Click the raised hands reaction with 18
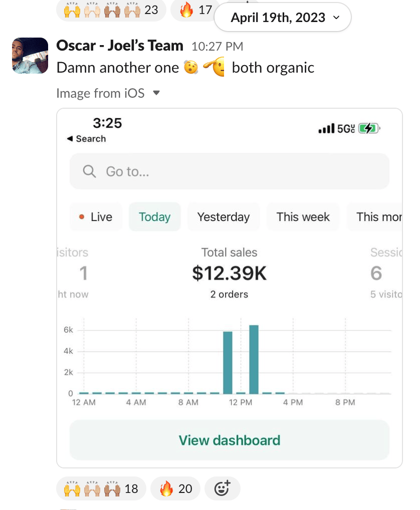 101,488
